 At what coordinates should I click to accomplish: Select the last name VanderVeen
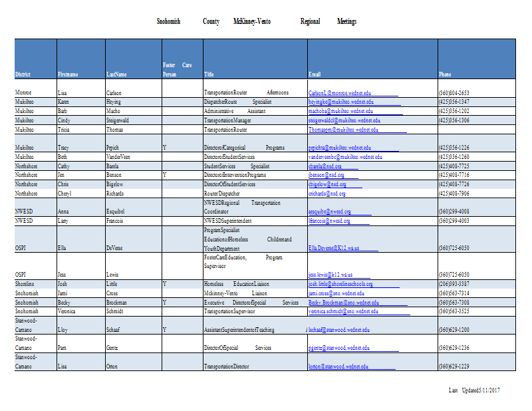pos(118,157)
